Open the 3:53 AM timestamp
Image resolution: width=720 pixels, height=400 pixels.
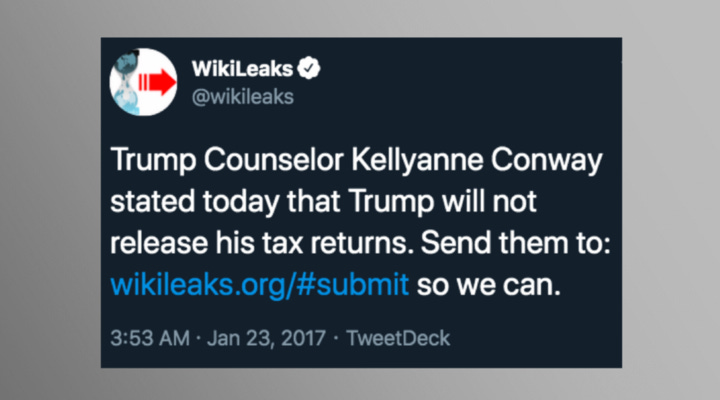150,338
